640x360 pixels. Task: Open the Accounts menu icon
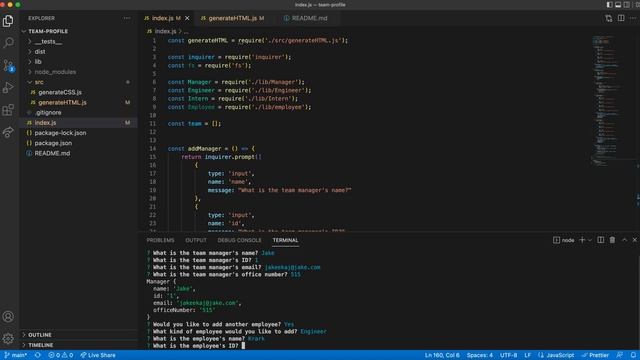(x=8, y=316)
